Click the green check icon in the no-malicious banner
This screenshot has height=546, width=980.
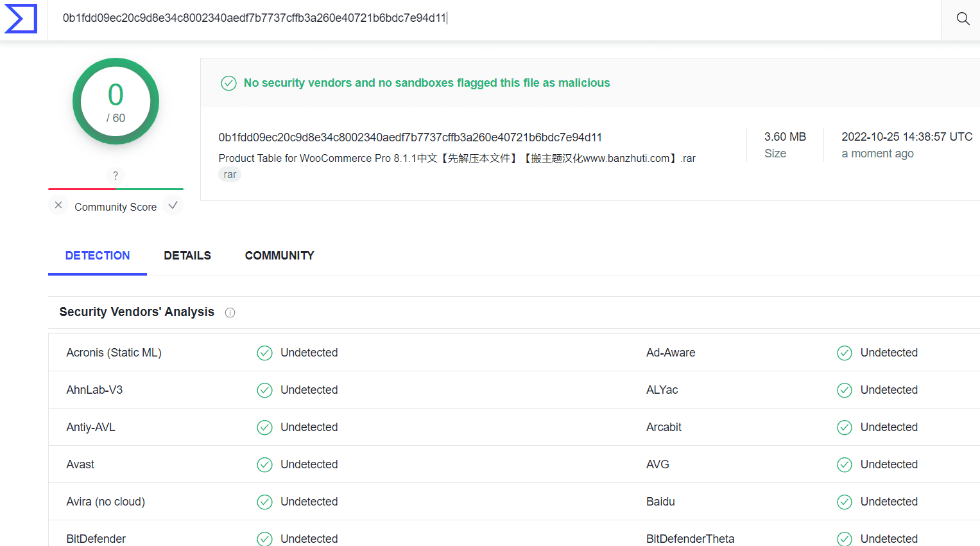(x=228, y=83)
